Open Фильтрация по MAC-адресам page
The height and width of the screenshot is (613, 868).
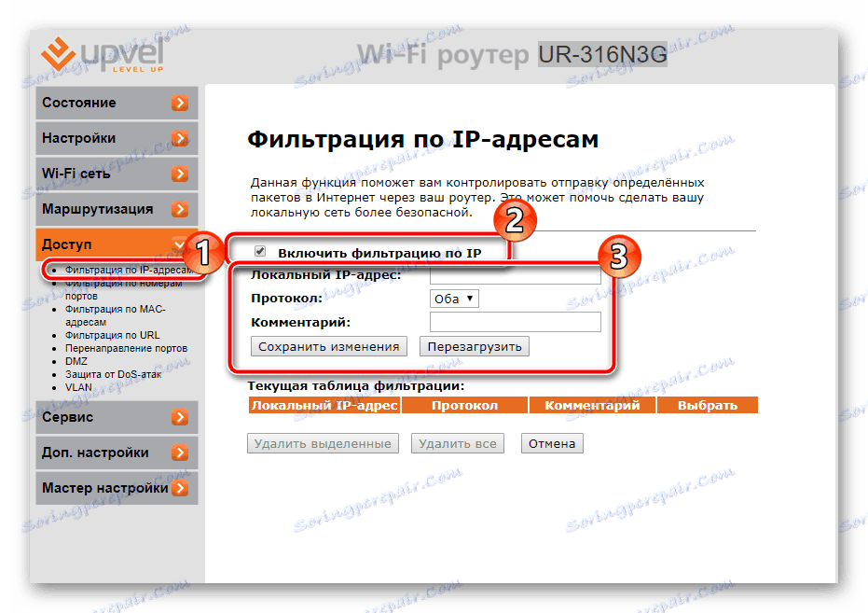click(x=116, y=315)
